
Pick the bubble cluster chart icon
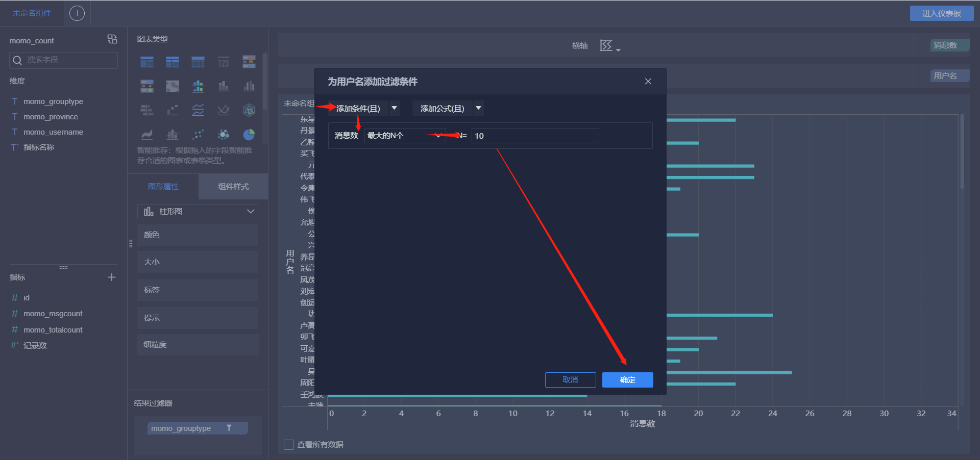(224, 134)
